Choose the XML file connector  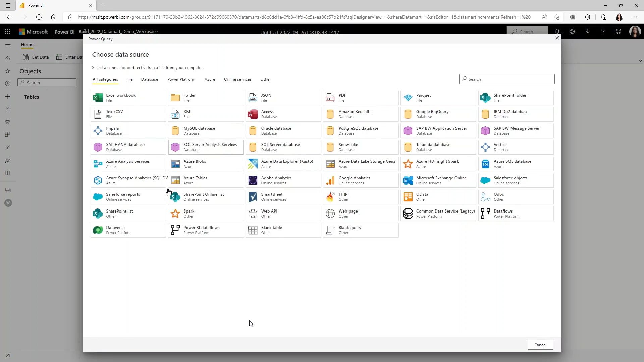coord(206,114)
